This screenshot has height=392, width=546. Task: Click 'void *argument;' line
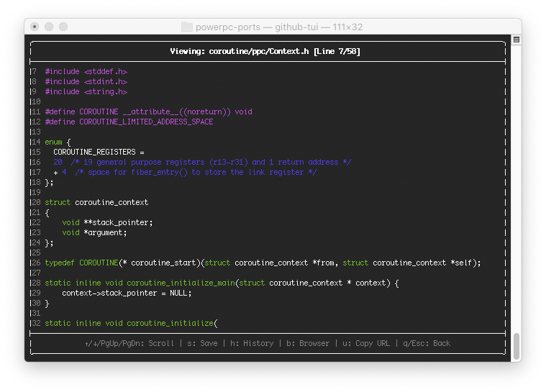pos(94,232)
